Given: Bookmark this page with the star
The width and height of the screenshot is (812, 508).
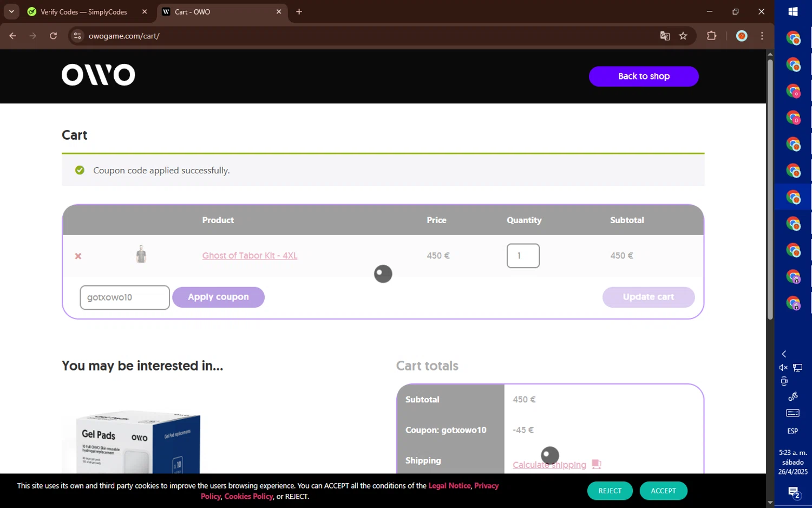Looking at the screenshot, I should pos(683,36).
